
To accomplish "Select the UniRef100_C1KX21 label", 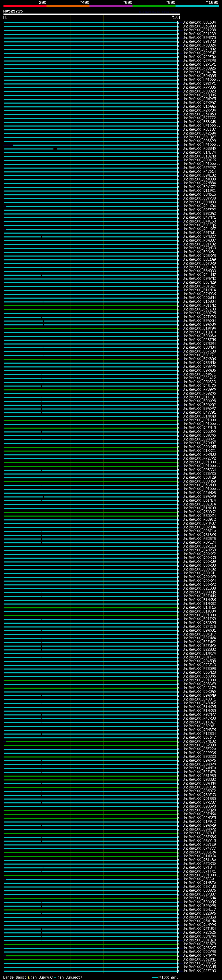I will [199, 451].
